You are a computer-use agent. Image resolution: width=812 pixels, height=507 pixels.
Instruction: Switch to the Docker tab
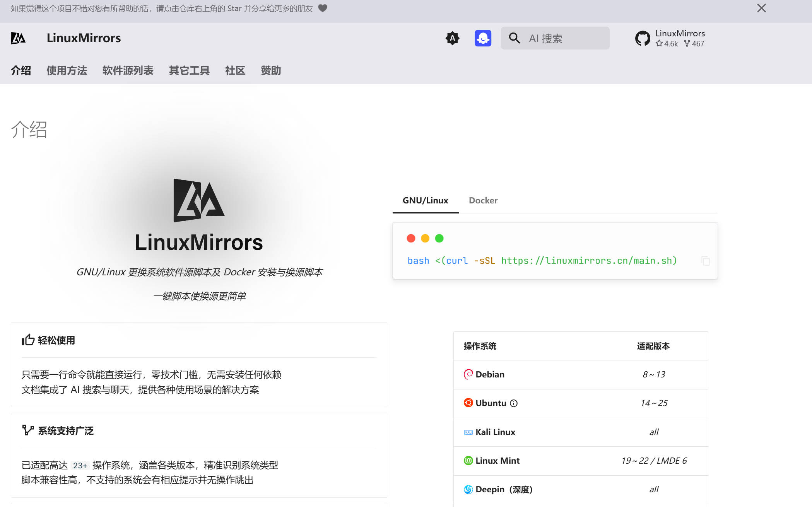click(x=483, y=200)
